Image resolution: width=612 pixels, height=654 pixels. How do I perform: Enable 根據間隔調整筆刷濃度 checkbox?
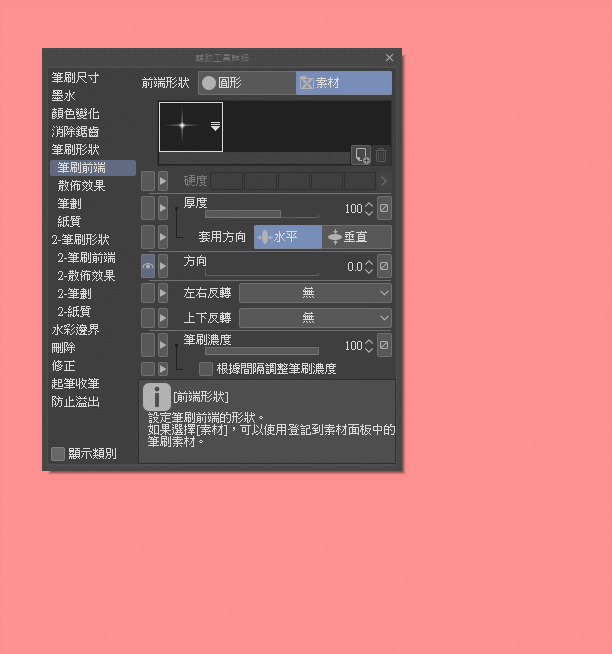click(206, 369)
